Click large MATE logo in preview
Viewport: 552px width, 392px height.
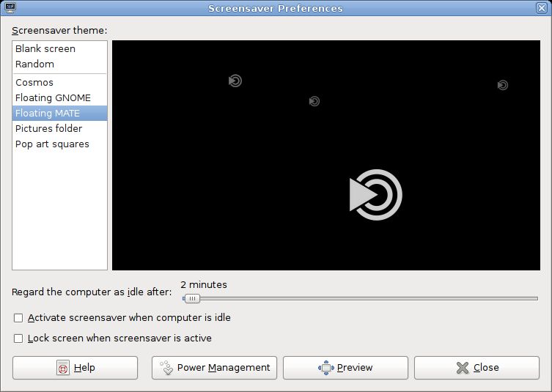point(375,195)
